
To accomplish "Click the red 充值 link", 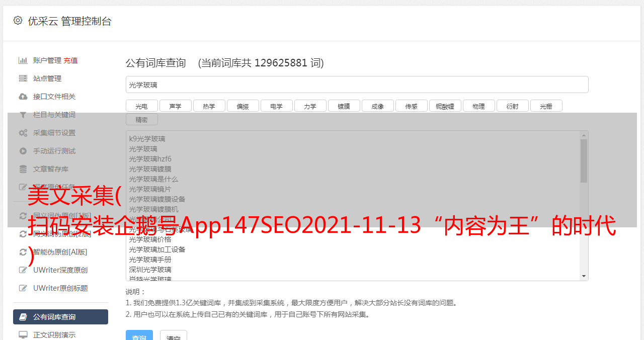I will [70, 60].
